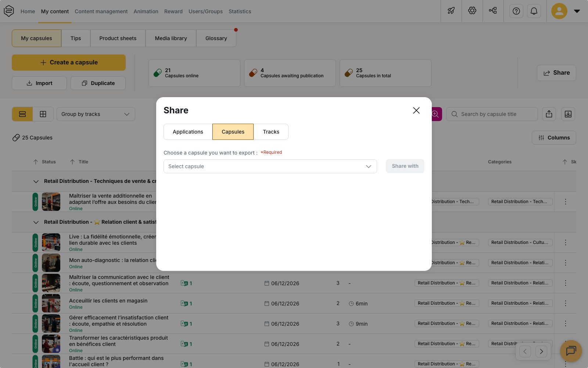The width and height of the screenshot is (588, 368).
Task: Switch to the Applications tab in Share
Action: (188, 132)
